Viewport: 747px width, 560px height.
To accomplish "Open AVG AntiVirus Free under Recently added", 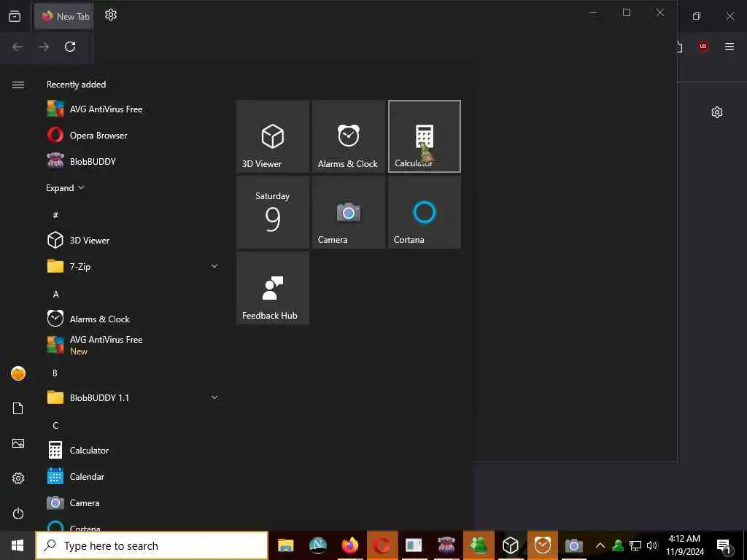I will click(x=133, y=109).
